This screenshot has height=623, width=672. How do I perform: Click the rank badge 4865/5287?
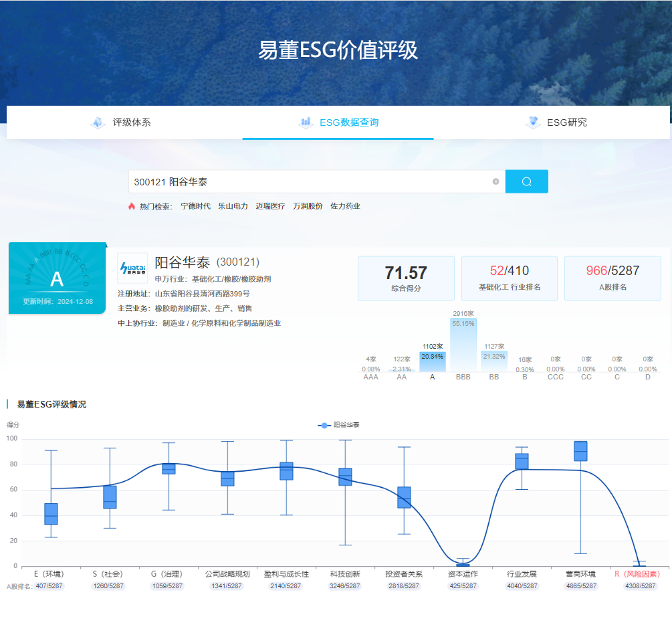pyautogui.click(x=581, y=586)
